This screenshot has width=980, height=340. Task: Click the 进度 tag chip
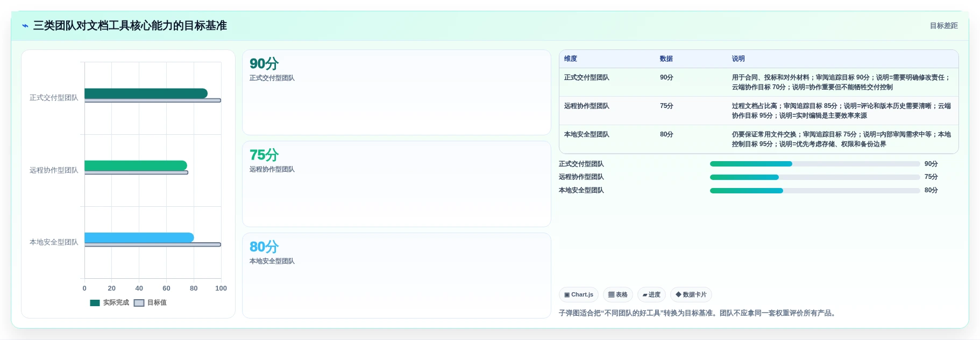[651, 295]
